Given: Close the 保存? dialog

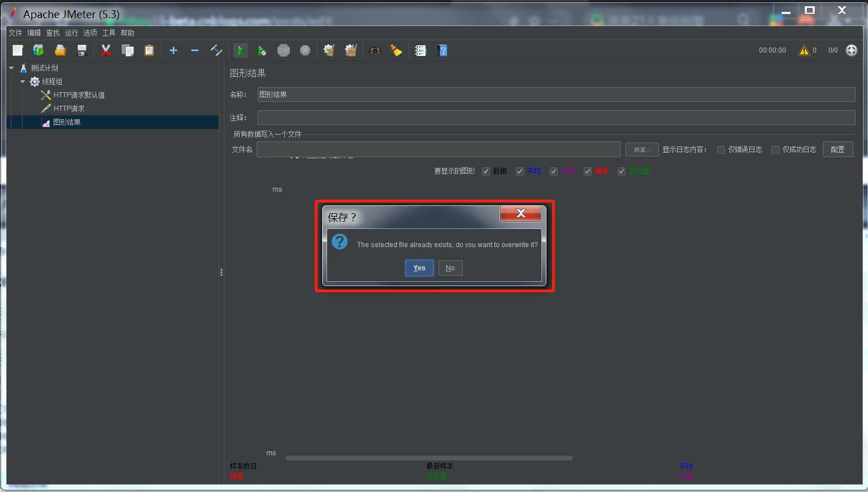Looking at the screenshot, I should coord(520,213).
